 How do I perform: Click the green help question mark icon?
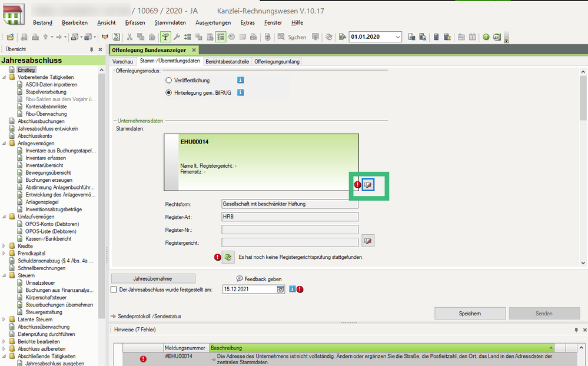pyautogui.click(x=486, y=36)
